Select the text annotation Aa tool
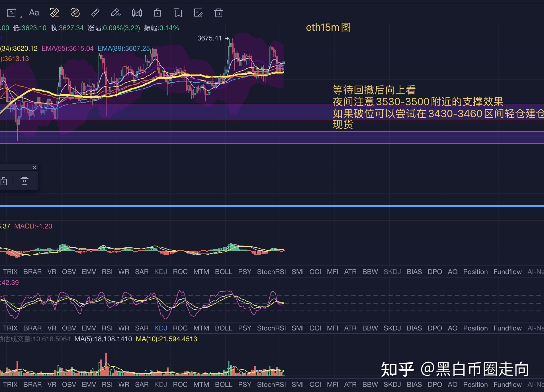The image size is (544, 392). click(x=34, y=13)
